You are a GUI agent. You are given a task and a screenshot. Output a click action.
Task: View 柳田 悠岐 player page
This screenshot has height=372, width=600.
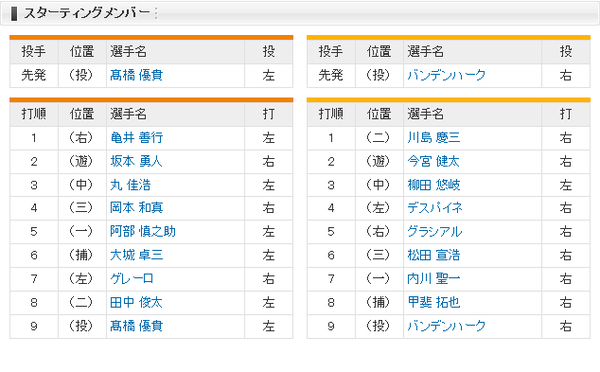coord(434,185)
